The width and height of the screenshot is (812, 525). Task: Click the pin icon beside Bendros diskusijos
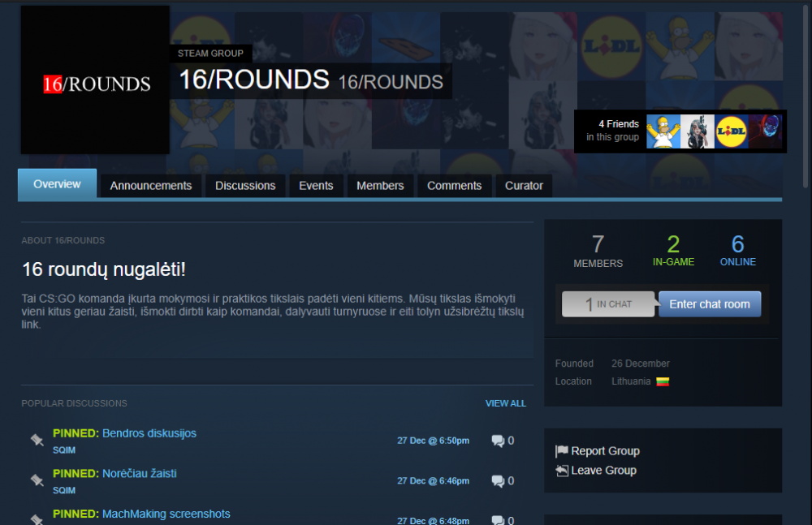[37, 440]
